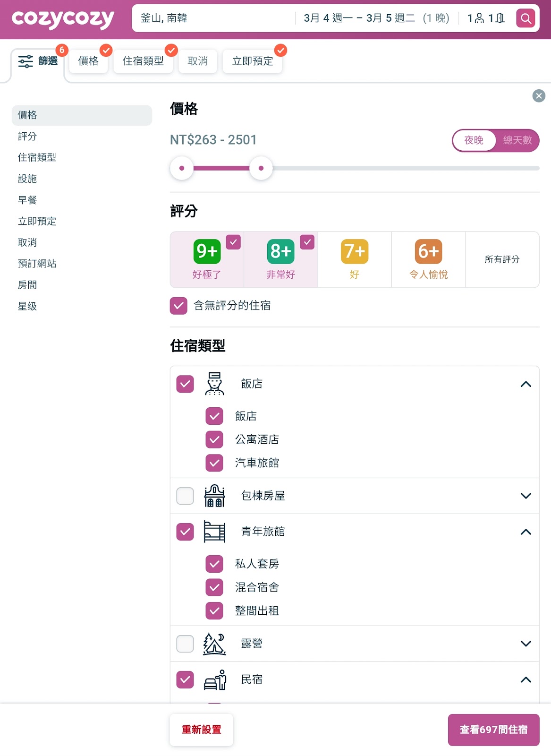Uncheck the 混合宿舍 checkbox
The height and width of the screenshot is (756, 551).
(x=214, y=587)
